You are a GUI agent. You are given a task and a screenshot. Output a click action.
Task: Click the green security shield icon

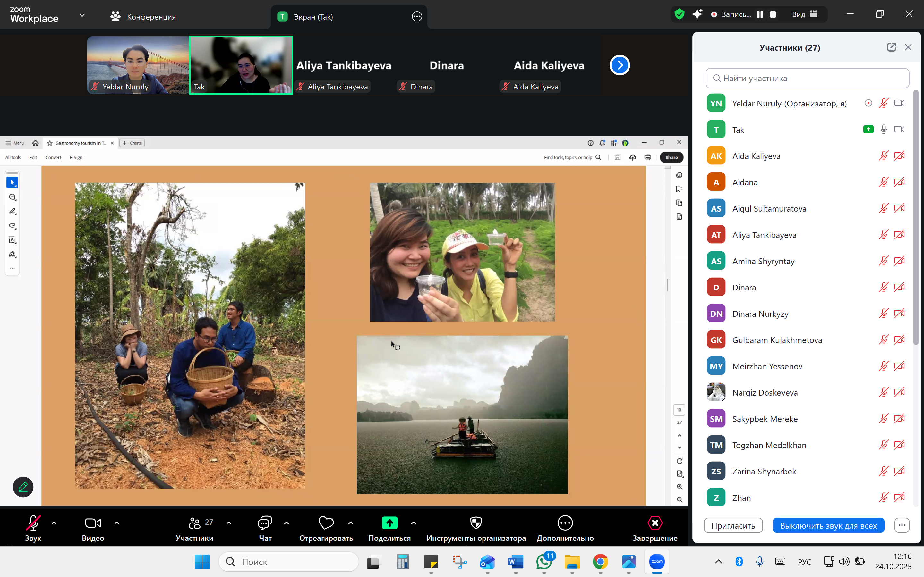tap(679, 14)
